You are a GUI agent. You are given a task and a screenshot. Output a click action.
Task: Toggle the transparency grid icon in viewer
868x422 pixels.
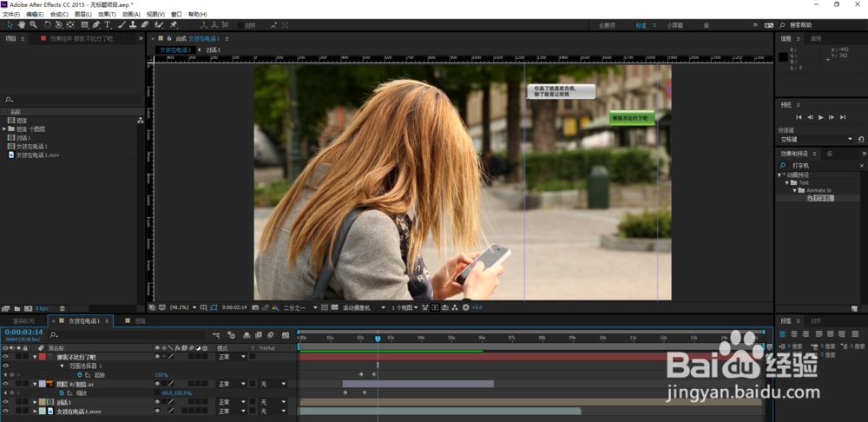click(x=334, y=307)
